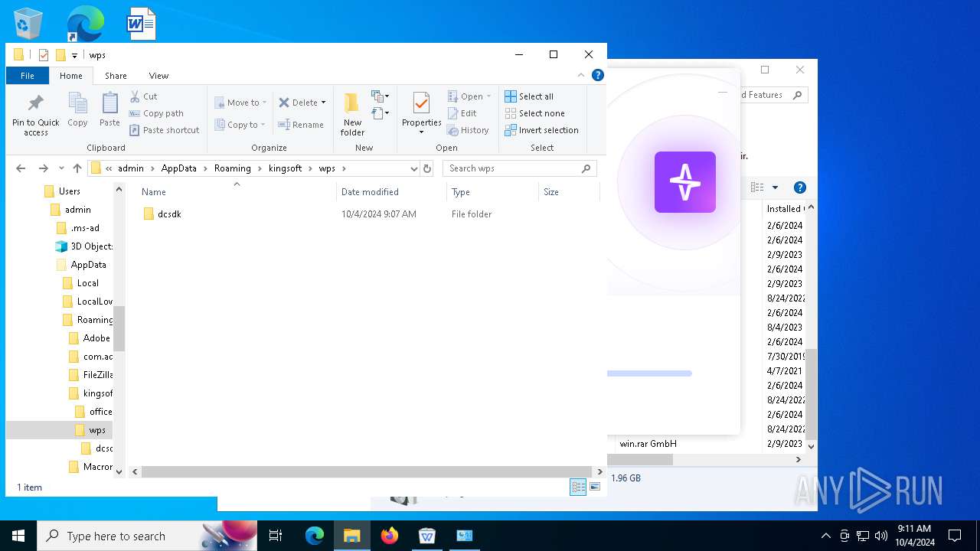Click Select none in the ribbon
Viewport: 980px width, 551px height.
pos(534,113)
